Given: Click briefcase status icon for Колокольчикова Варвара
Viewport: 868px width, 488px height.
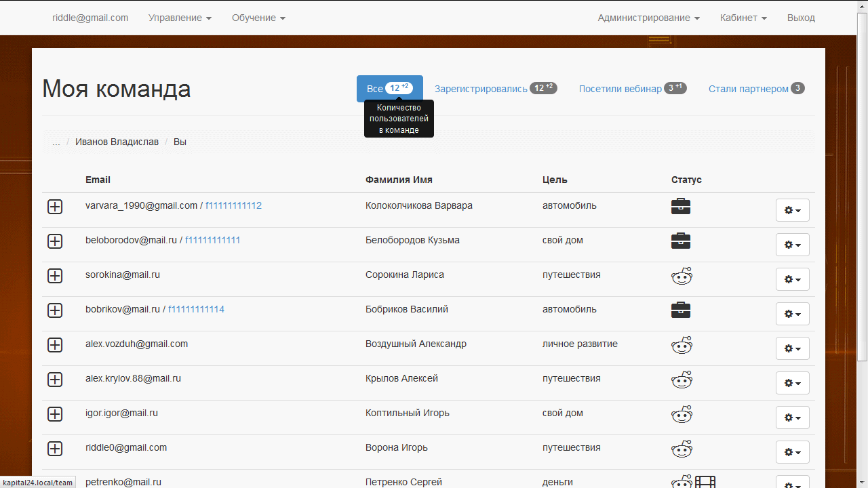Looking at the screenshot, I should (x=681, y=206).
